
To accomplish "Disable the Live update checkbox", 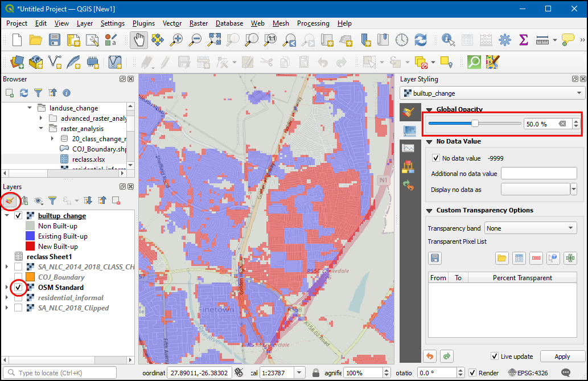I will [494, 357].
